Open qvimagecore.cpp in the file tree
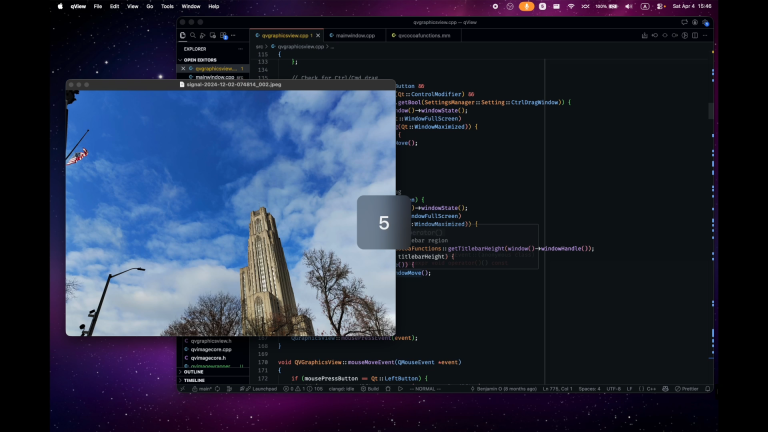768x432 pixels. coord(211,349)
